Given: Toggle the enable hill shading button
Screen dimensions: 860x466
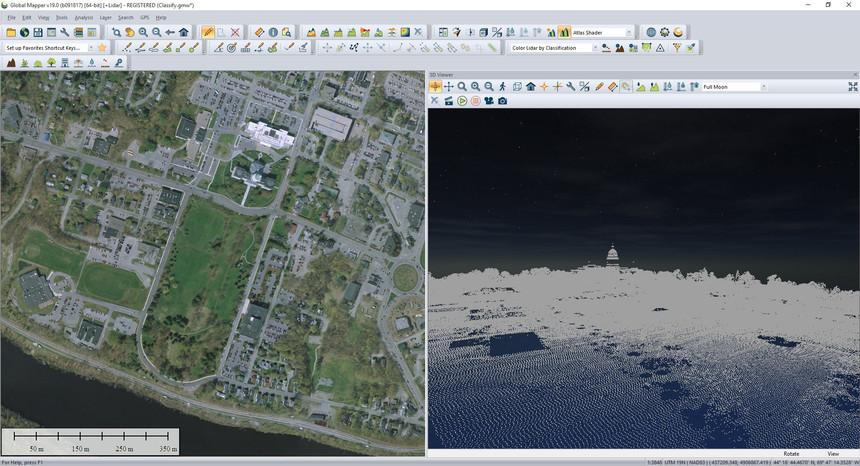Looking at the screenshot, I should tap(564, 32).
